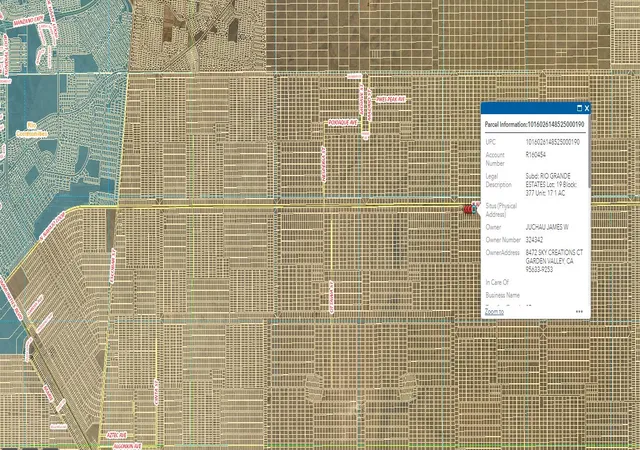The width and height of the screenshot is (640, 450).
Task: Click the 'Situs (Physical Address)' label
Action: pyautogui.click(x=501, y=210)
